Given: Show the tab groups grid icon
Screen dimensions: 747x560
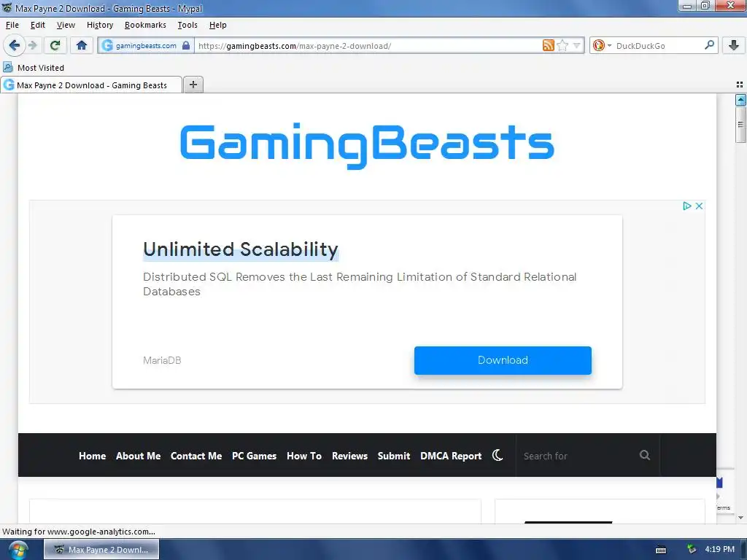Looking at the screenshot, I should 740,85.
